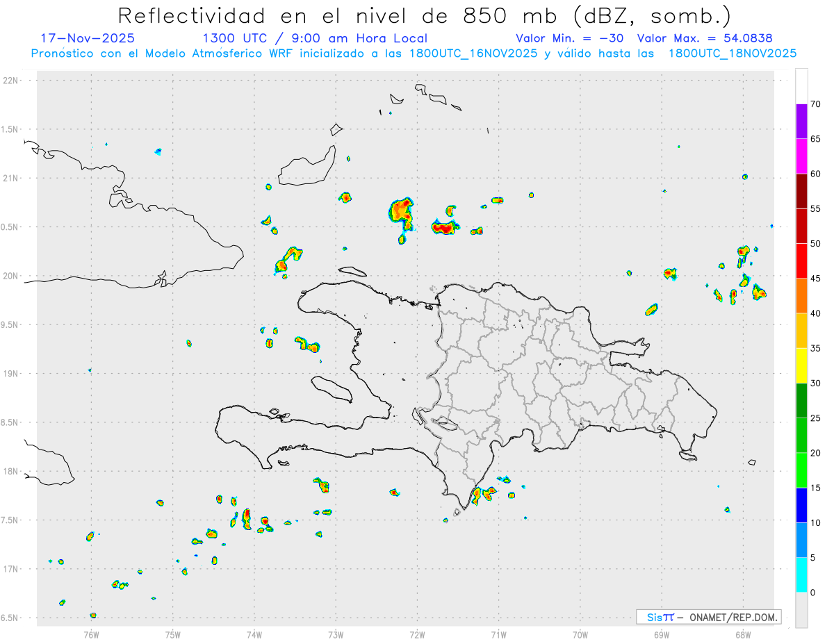The image size is (834, 644).
Task: Click the '69W' longitude axis label
Action: 662,634
